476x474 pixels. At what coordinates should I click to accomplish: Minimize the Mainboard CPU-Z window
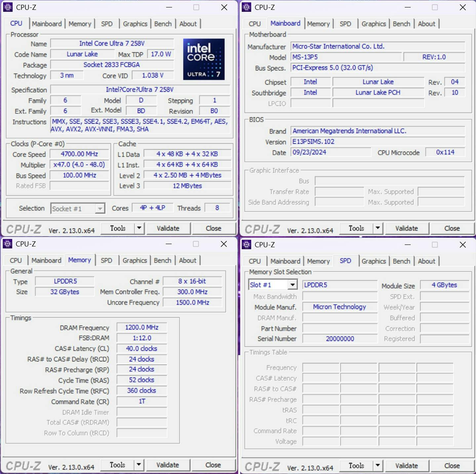408,7
